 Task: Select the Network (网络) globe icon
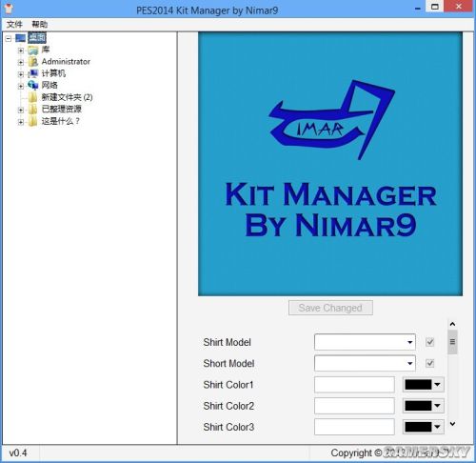(33, 85)
